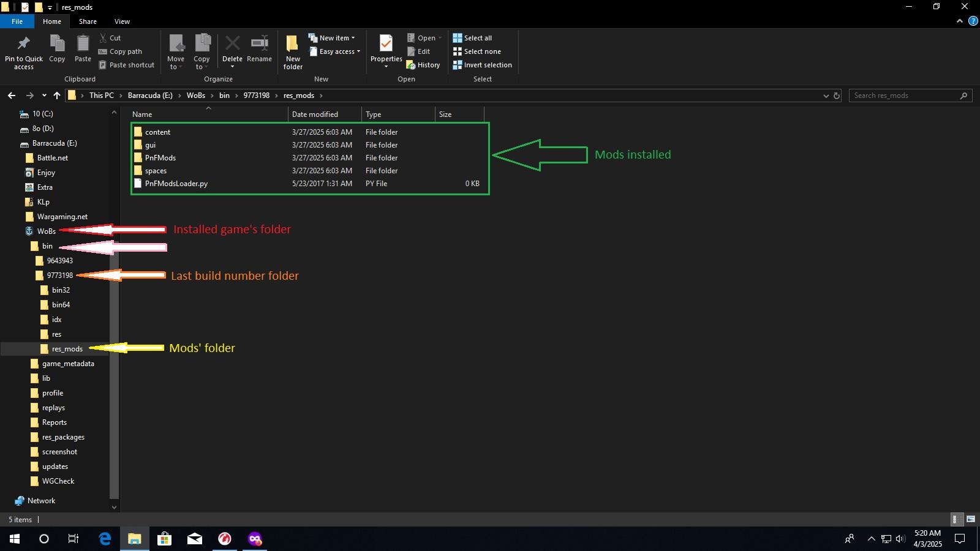Select the 9643943 folder in tree
The height and width of the screenshot is (551, 980).
click(x=59, y=261)
